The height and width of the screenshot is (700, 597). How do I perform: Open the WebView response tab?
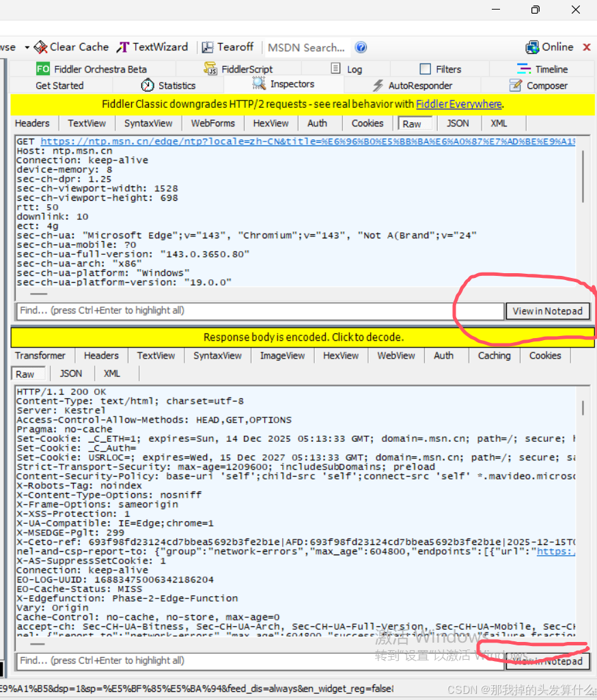pyautogui.click(x=396, y=355)
